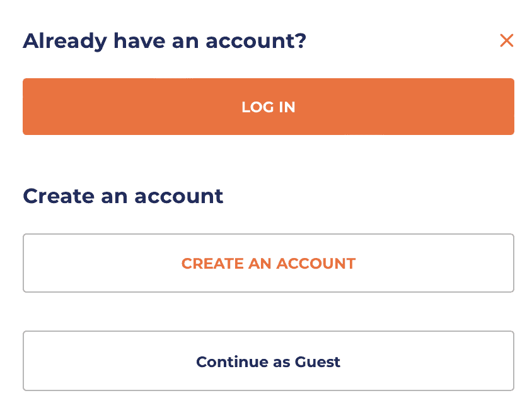Tap the X icon at top right
The width and height of the screenshot is (532, 410).
[506, 41]
